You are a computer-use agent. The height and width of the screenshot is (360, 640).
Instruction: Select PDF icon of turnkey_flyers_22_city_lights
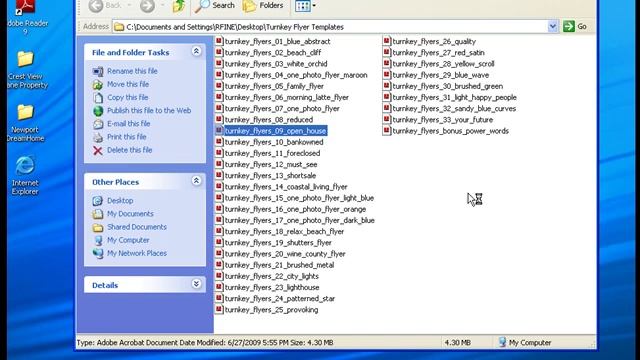click(219, 276)
